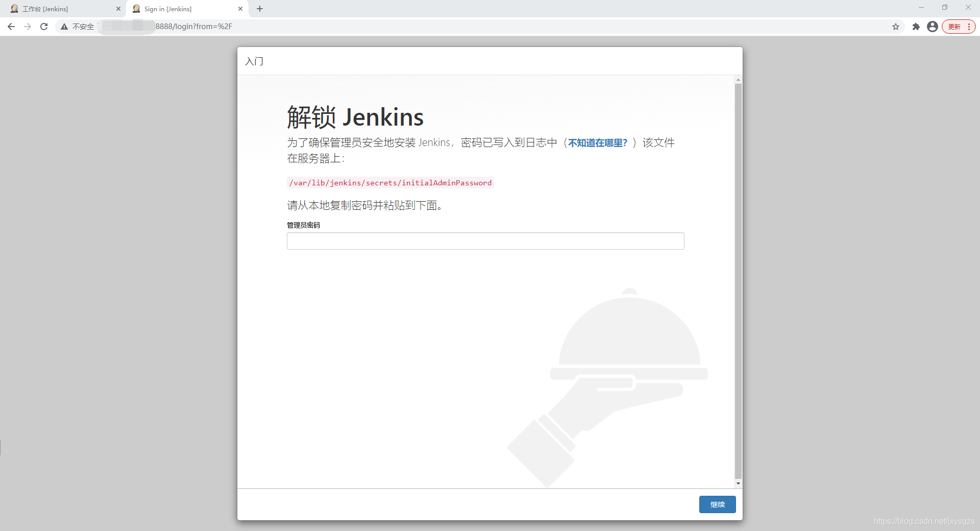The image size is (980, 531).
Task: Click the dialog scrollbar up arrow
Action: coord(738,80)
